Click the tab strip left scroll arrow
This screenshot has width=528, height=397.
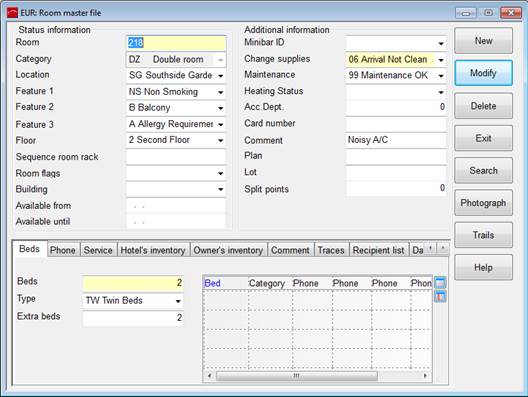click(431, 249)
